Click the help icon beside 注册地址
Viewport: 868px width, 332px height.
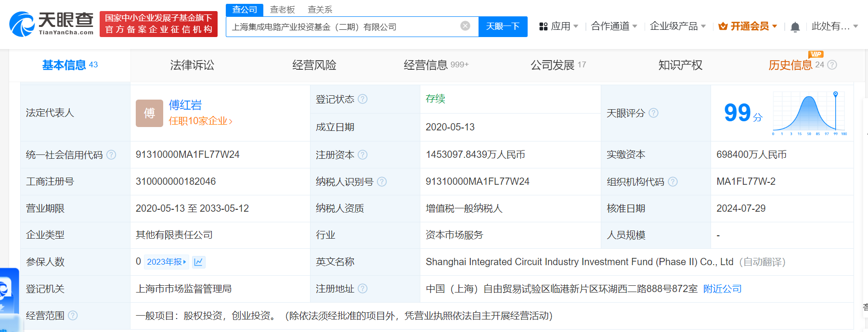[363, 289]
